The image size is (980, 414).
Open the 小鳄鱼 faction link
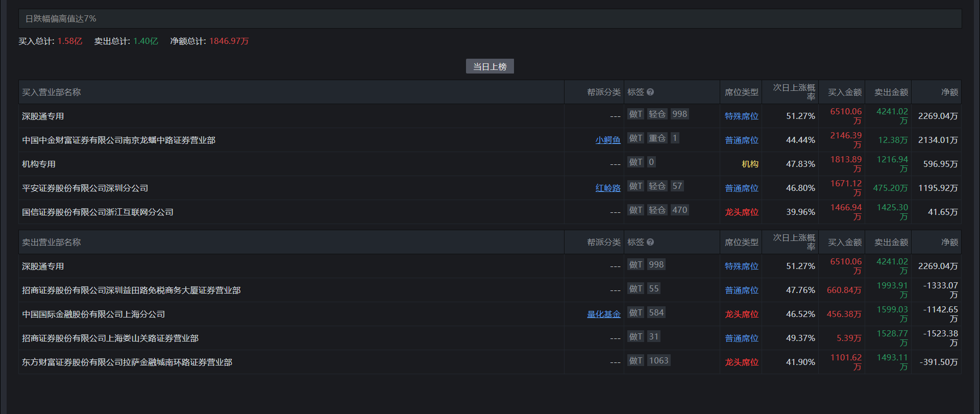[608, 140]
